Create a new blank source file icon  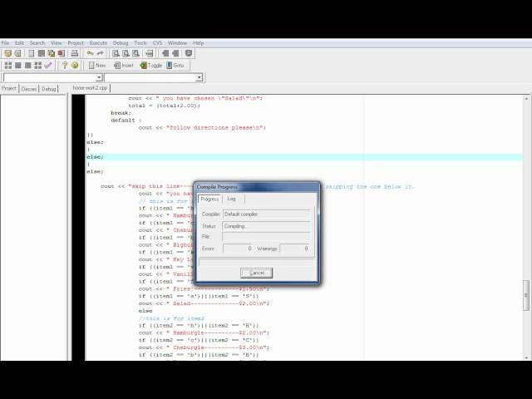(32, 53)
